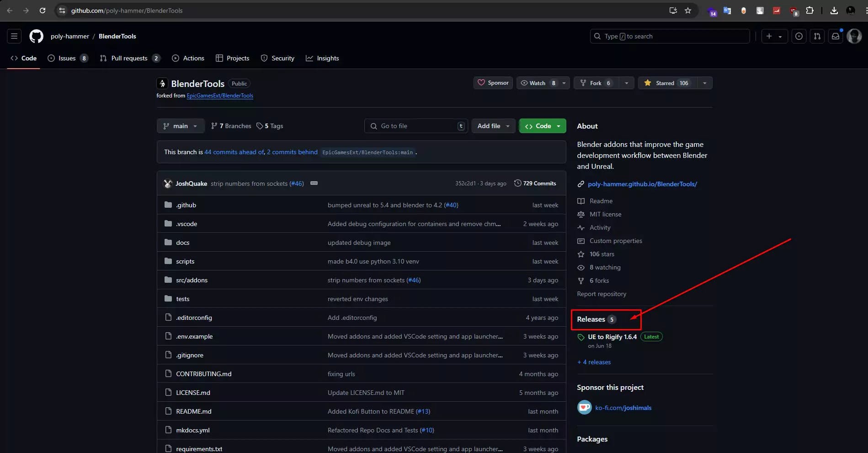
Task: Click JoshQuake's commit author avatar
Action: 168,183
